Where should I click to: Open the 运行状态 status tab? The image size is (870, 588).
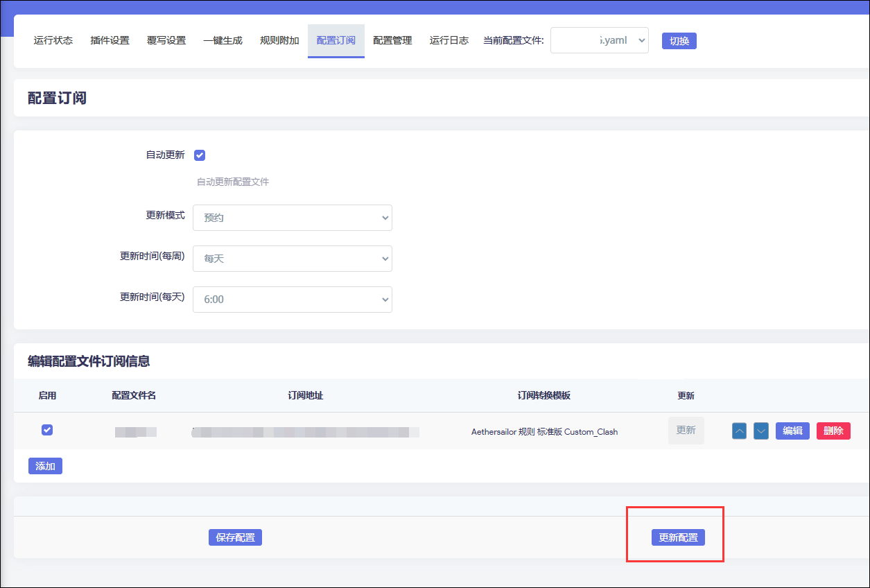(53, 40)
